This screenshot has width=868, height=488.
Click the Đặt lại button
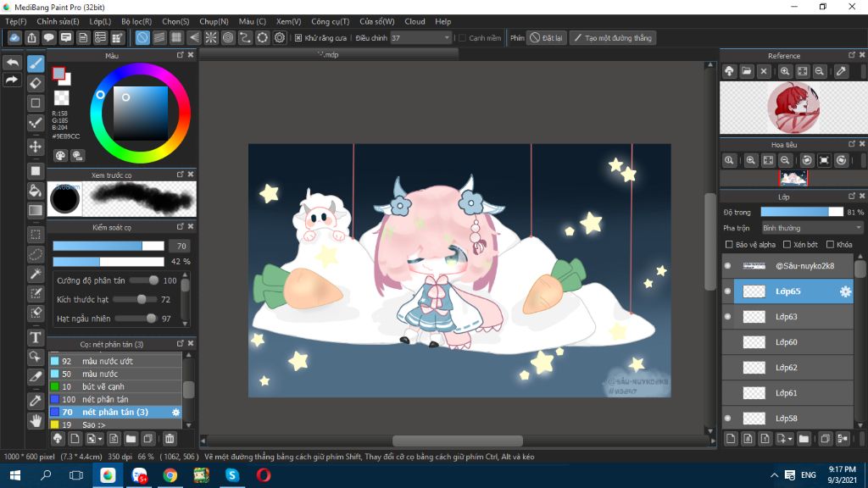[547, 38]
